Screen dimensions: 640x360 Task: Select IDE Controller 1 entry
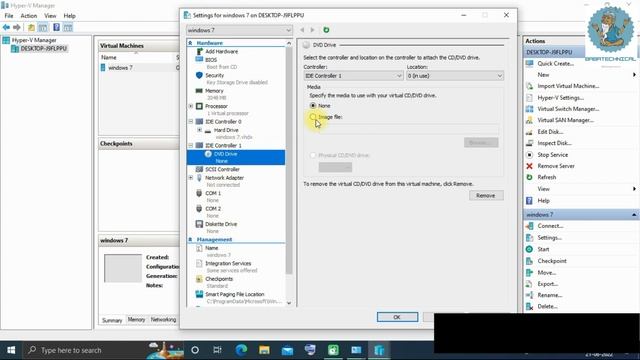pyautogui.click(x=223, y=145)
